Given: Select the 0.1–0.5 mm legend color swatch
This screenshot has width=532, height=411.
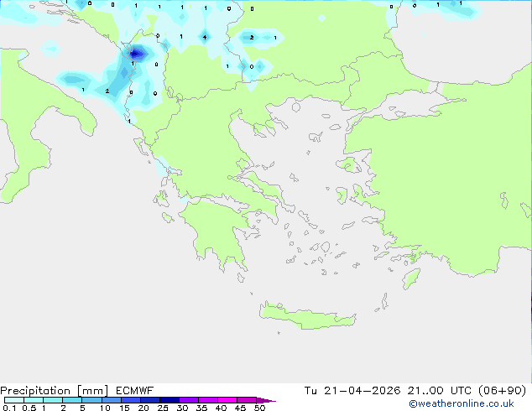Looking at the screenshot, I should 14,400.
